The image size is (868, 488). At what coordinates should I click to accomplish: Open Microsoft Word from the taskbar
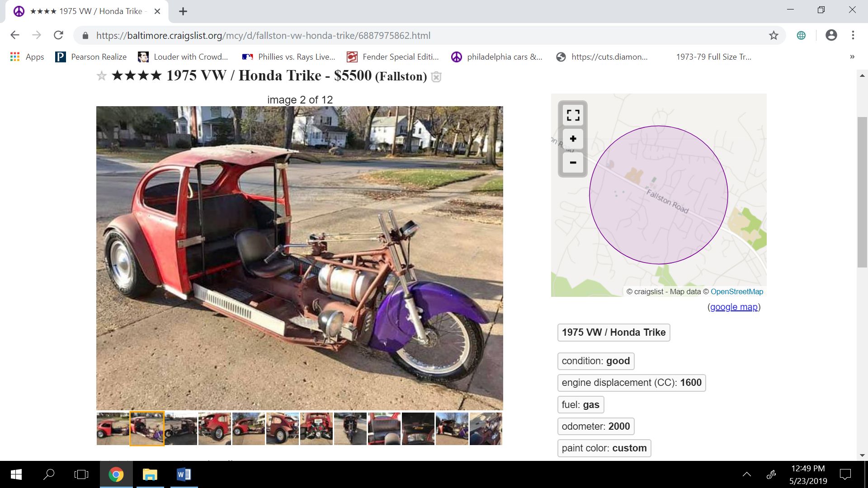(x=184, y=474)
